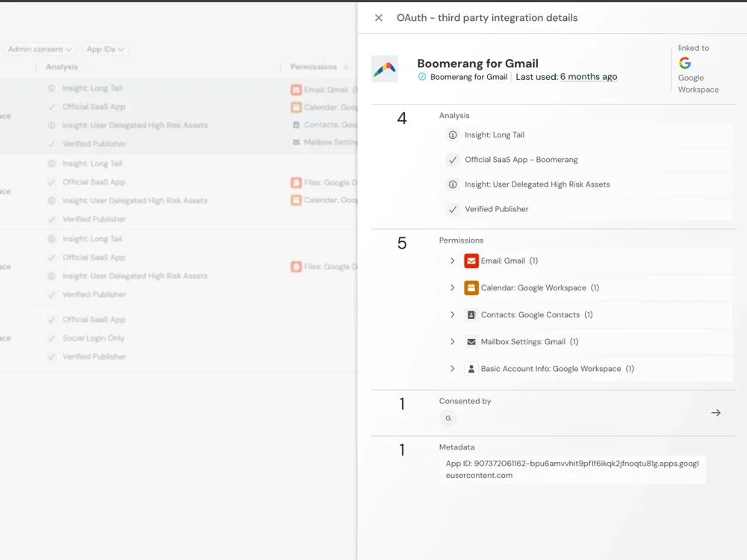Click the App ID metadata value
This screenshot has width=747, height=560.
click(x=572, y=469)
